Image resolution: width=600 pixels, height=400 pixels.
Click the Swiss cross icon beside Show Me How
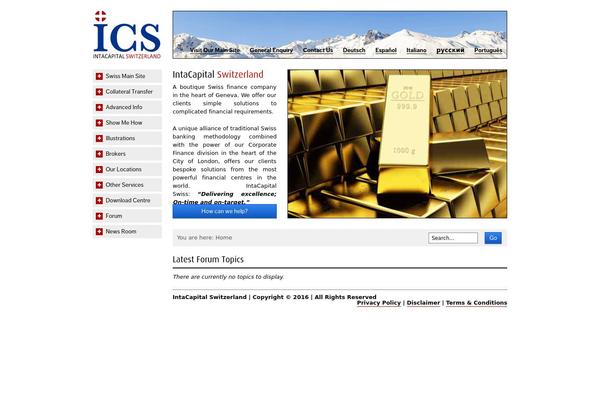tap(99, 123)
